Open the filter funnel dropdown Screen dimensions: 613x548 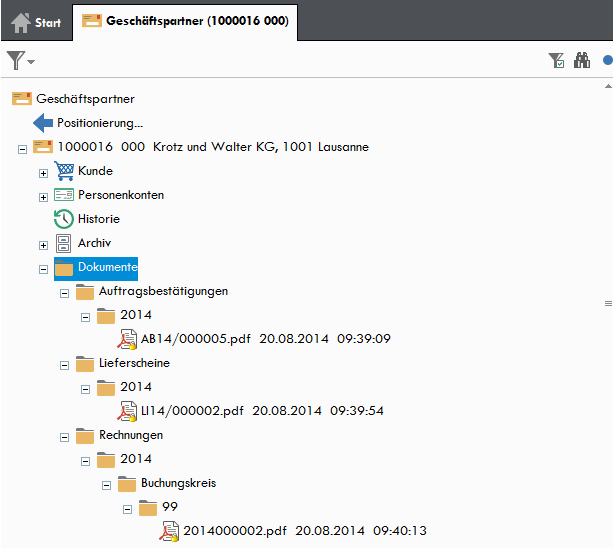point(20,61)
